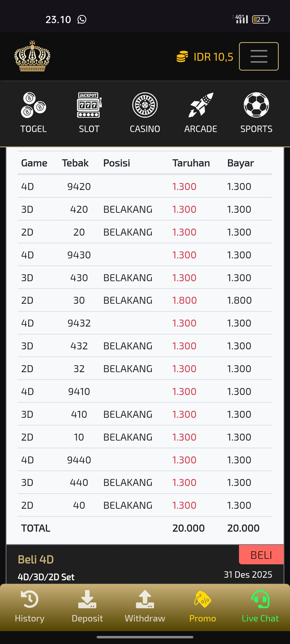This screenshot has width=290, height=644.
Task: Click the Taruhan column header
Action: point(191,163)
